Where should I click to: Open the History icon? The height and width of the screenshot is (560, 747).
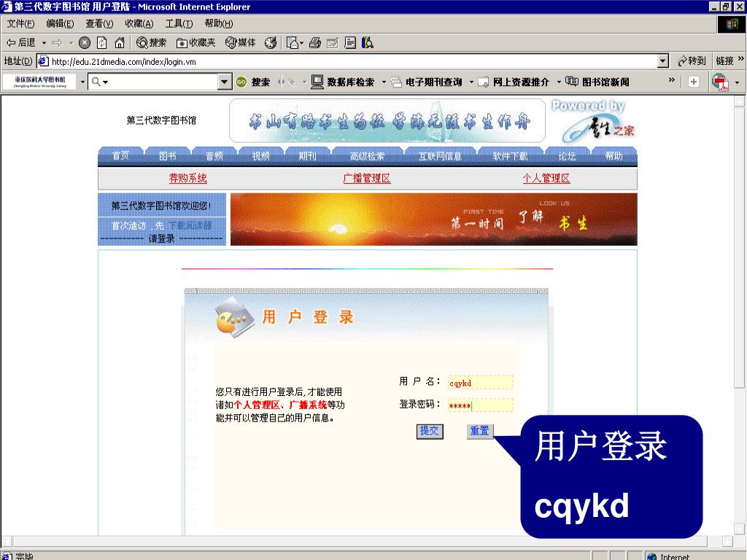click(x=271, y=43)
